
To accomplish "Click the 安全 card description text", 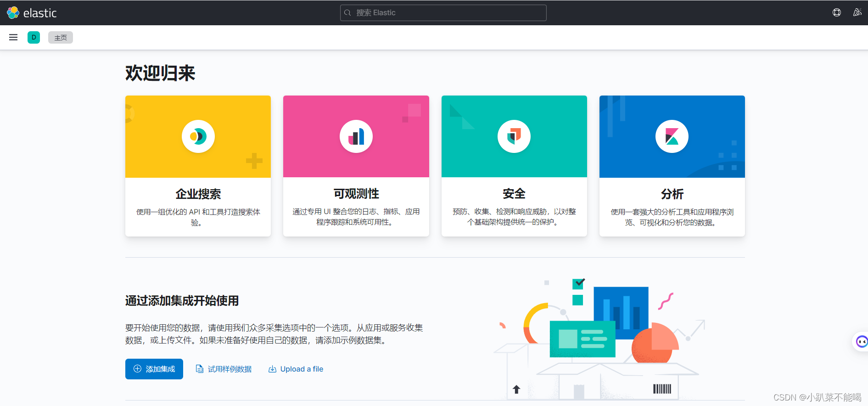I will tap(514, 217).
